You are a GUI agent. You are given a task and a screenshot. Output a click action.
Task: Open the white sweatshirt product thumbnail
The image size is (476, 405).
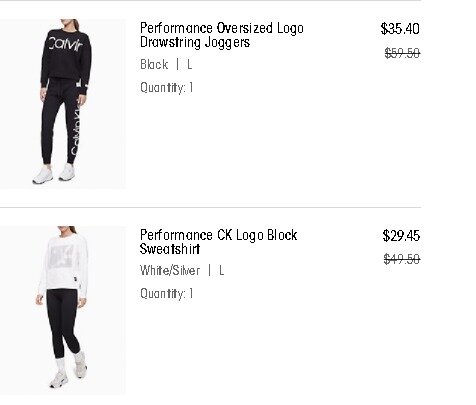[63, 310]
